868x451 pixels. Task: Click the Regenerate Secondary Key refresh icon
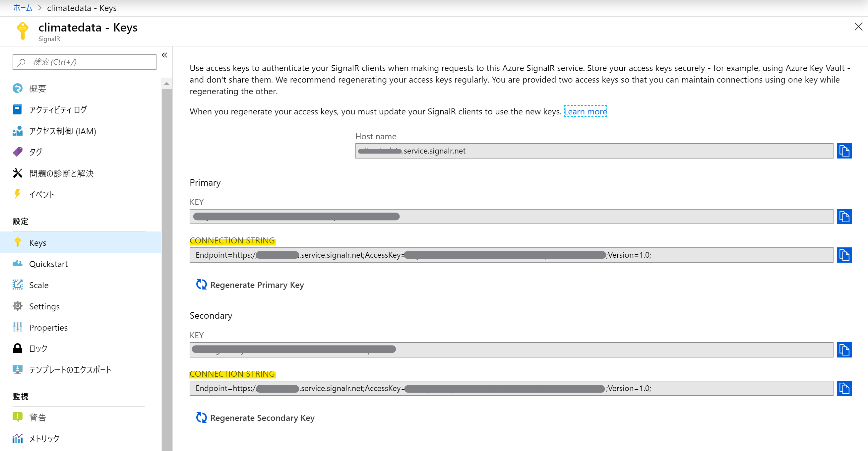(x=201, y=418)
